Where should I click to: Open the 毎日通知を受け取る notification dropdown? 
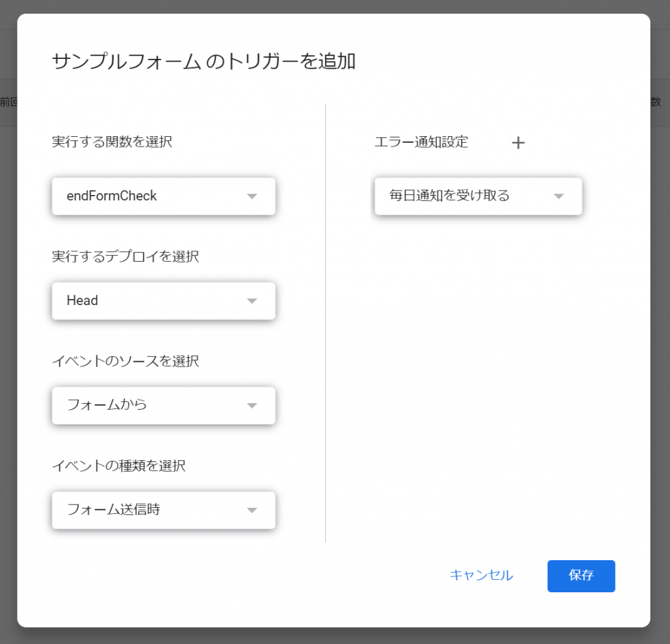[478, 196]
